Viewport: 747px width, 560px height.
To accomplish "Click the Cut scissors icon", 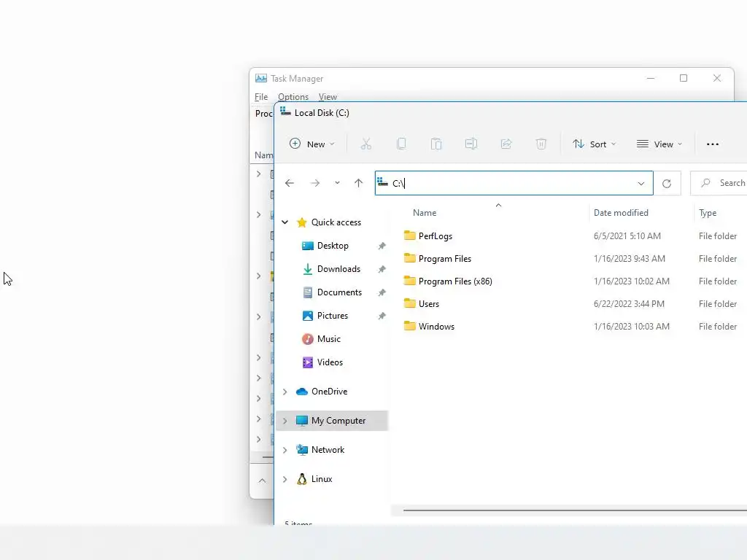I will (x=366, y=144).
